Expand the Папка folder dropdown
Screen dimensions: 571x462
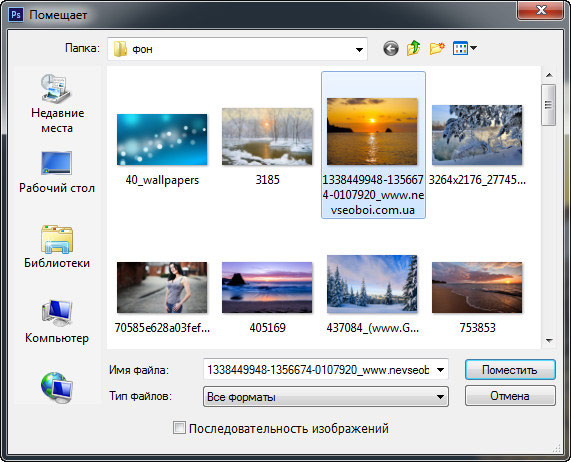pyautogui.click(x=359, y=49)
